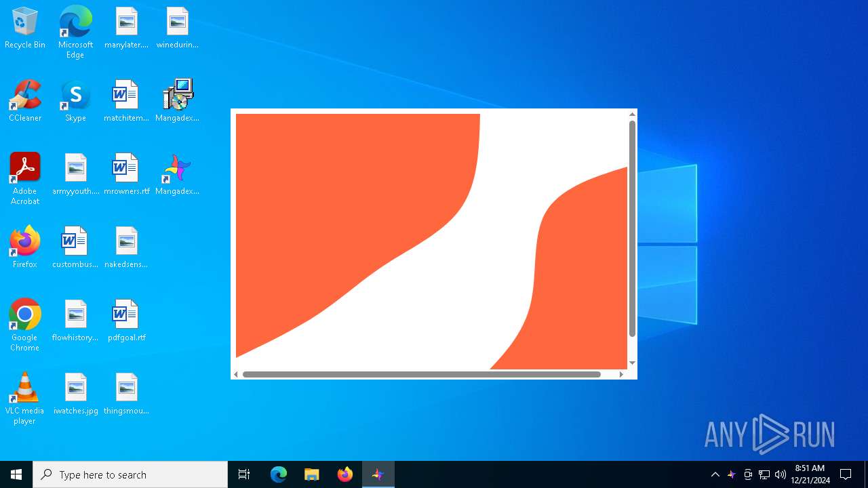
Task: Select the winedurin image file icon
Action: coord(177,28)
